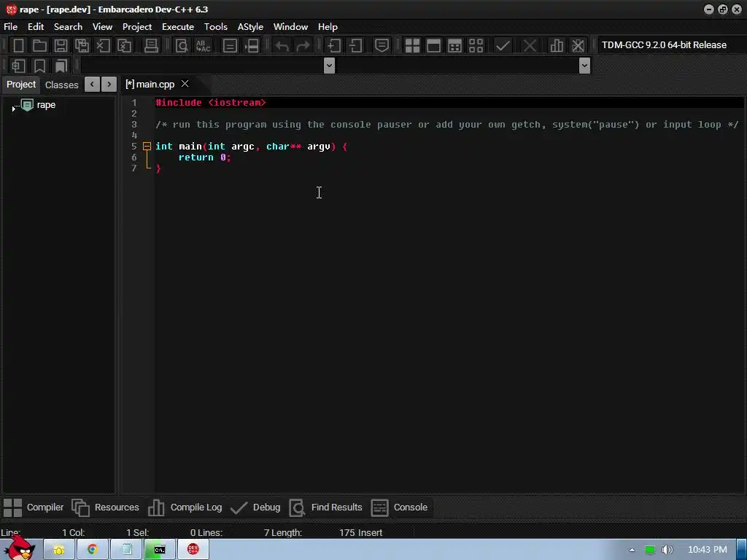Screen dimensions: 747x560
Task: Save the file with the floppy icon
Action: coord(61,46)
